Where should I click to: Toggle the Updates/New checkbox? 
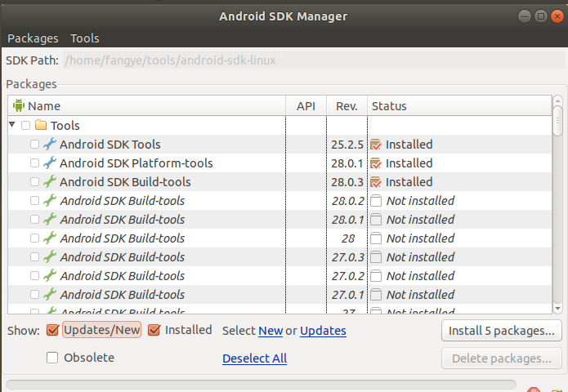[52, 331]
